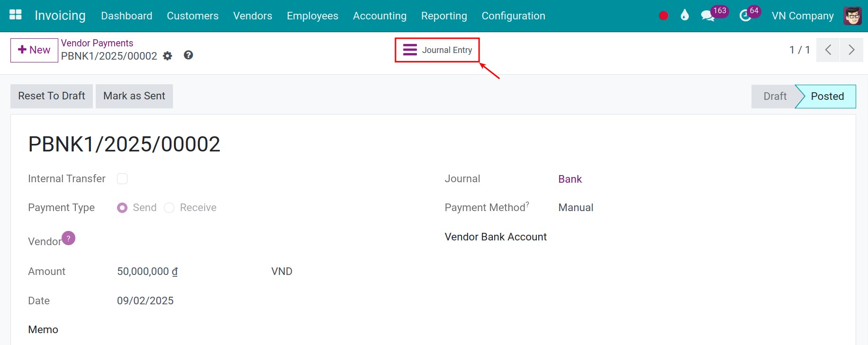Open the gear actions menu beside PBNK1/2025/00002

[x=167, y=56]
